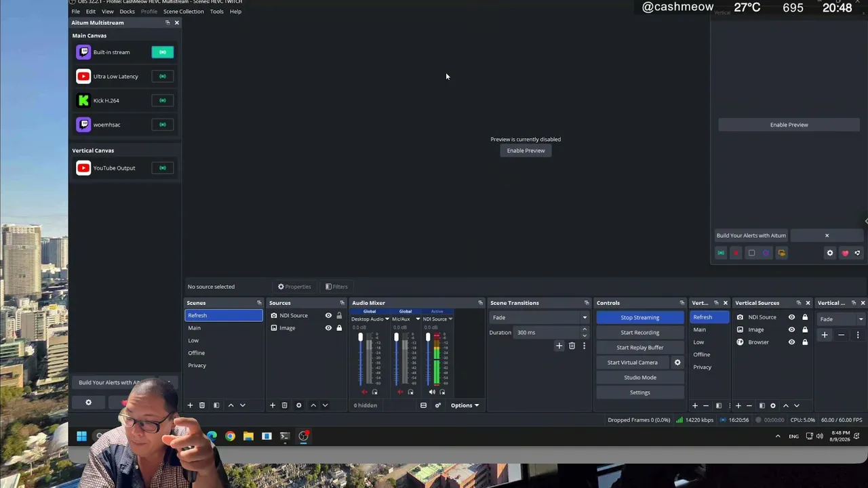Screen dimensions: 868x488
Task: Open Tools menu
Action: coord(217,12)
